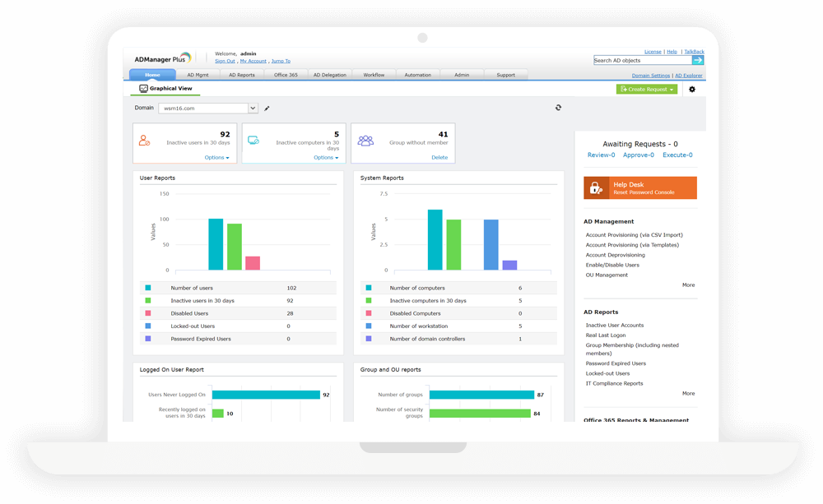Open Account Deprovisioning

[x=615, y=255]
